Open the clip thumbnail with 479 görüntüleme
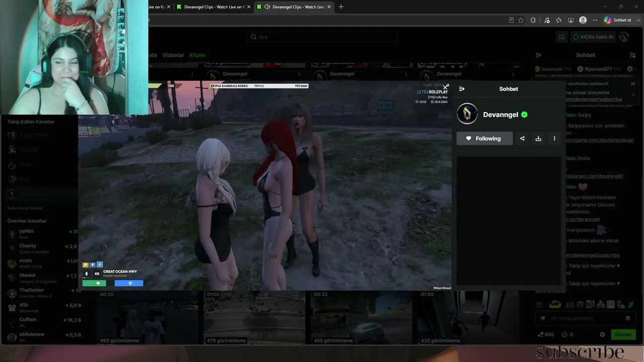 255,317
